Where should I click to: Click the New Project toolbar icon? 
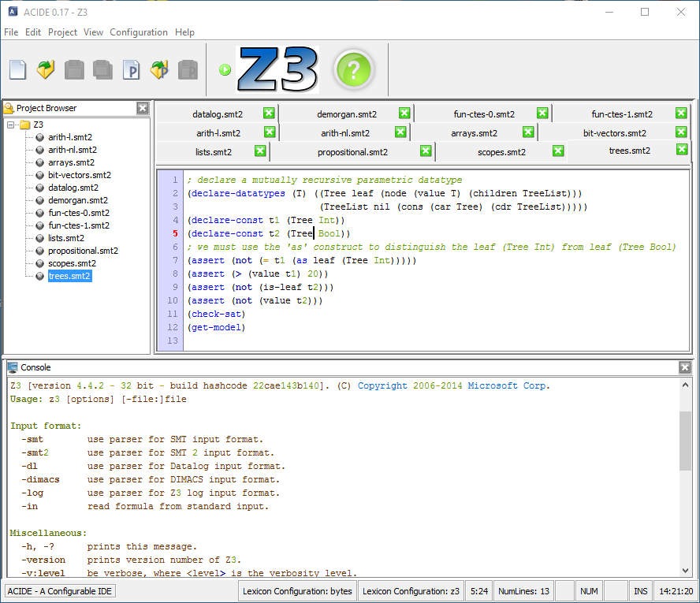pos(131,70)
